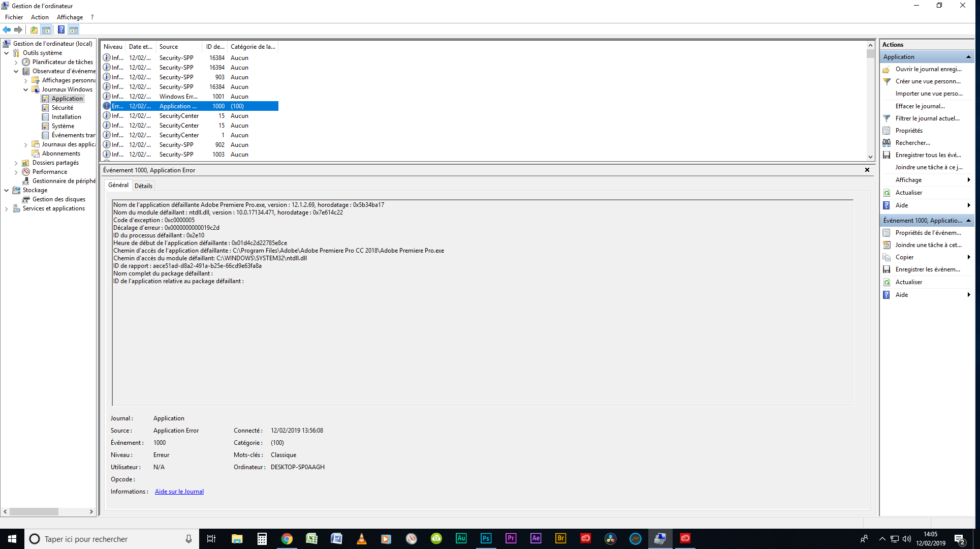Open the Action menu
980x549 pixels.
pos(40,17)
